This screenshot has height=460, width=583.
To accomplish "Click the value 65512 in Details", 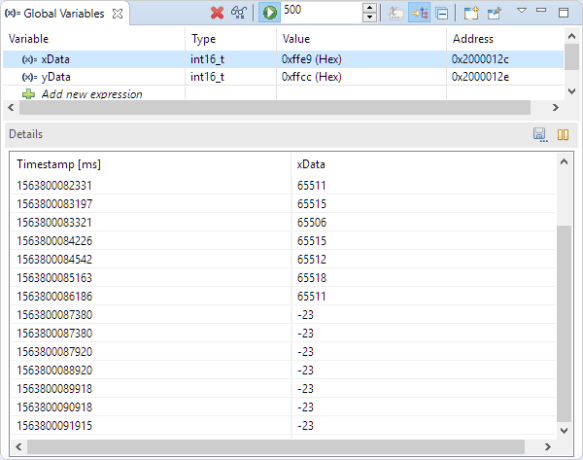I will click(x=312, y=259).
